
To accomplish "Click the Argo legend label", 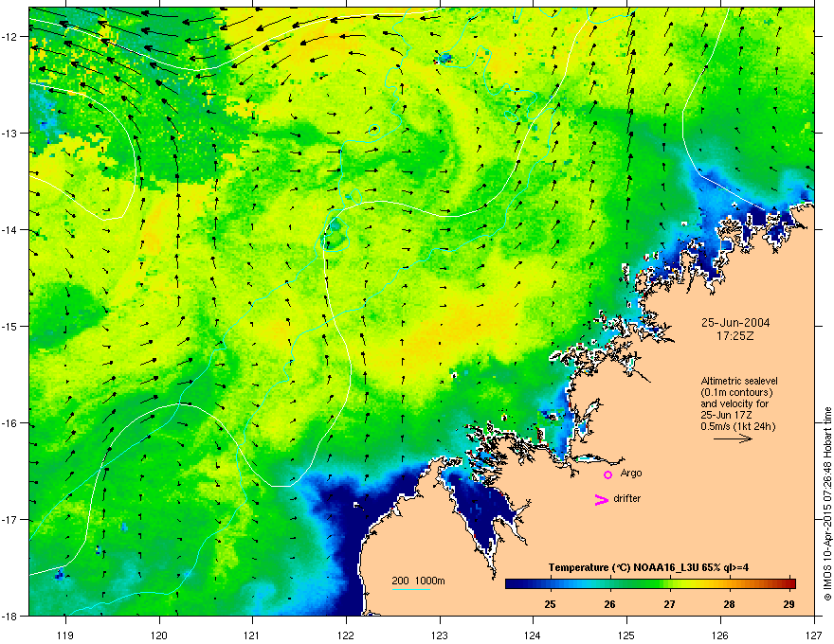I will pyautogui.click(x=631, y=473).
